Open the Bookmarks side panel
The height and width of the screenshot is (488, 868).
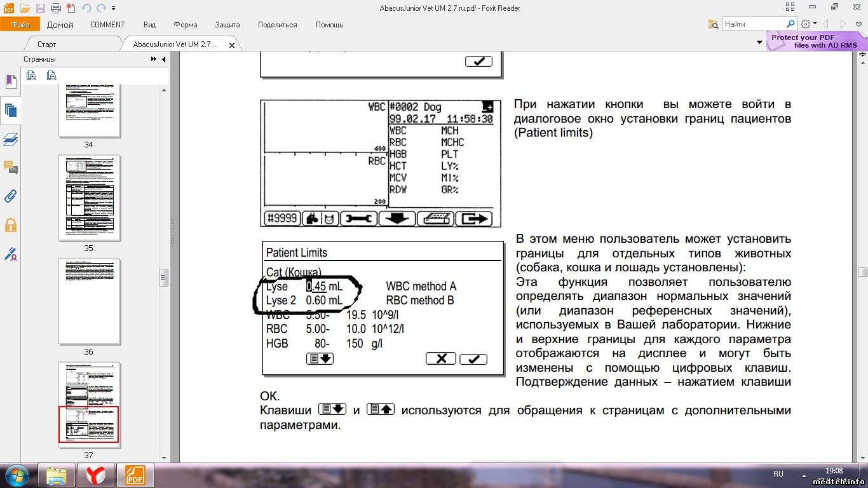(11, 81)
